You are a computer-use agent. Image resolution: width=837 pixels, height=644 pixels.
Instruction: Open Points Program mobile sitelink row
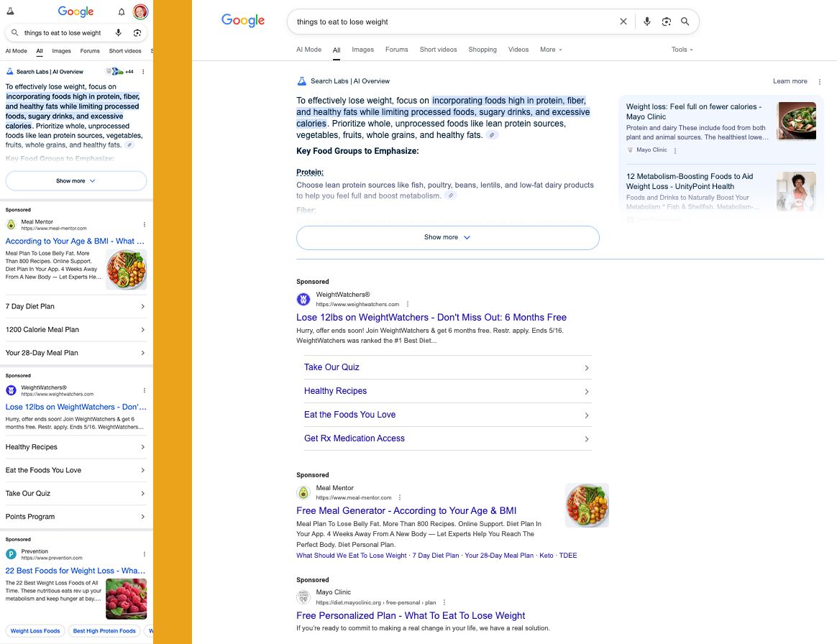[76, 517]
